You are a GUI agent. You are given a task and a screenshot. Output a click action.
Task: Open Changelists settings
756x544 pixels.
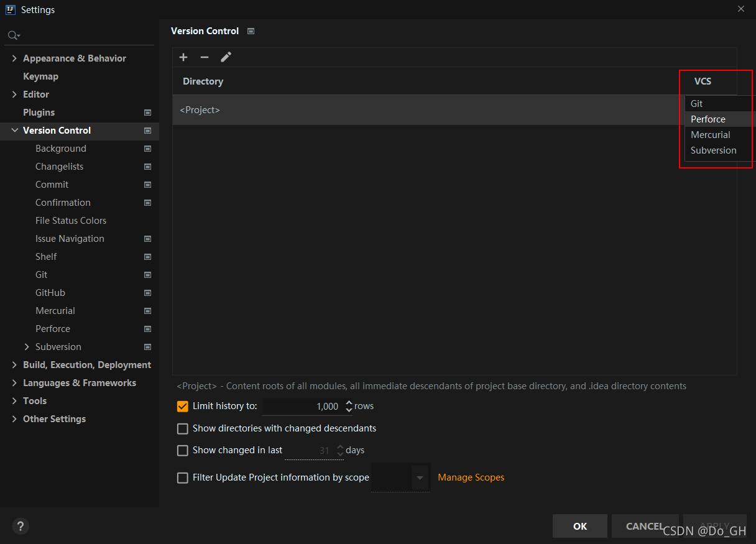coord(59,167)
